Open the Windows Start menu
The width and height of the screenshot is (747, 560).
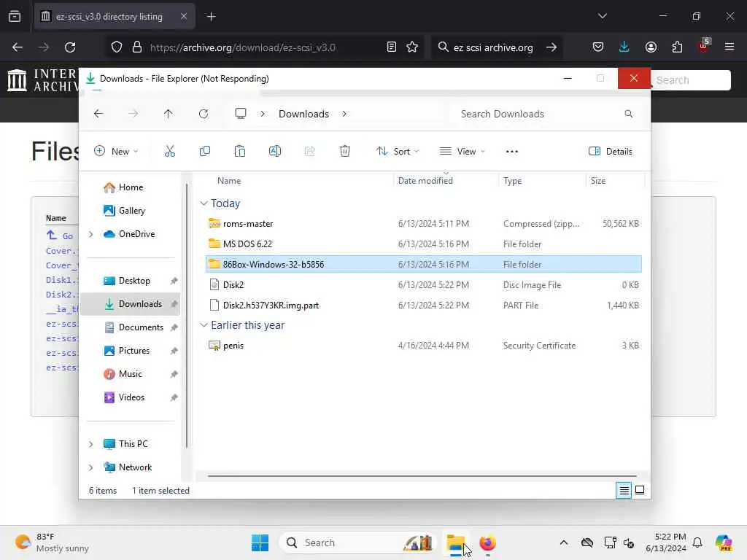tap(260, 542)
